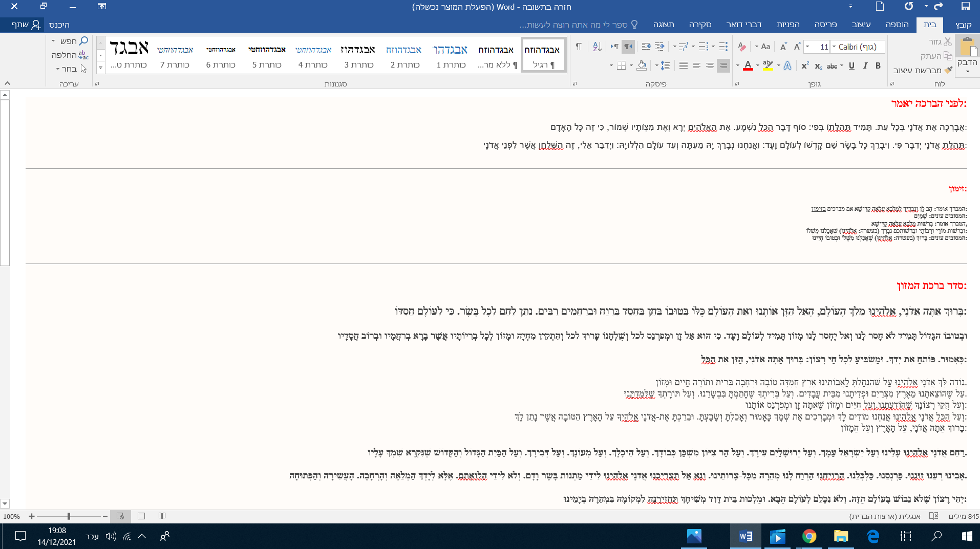Toggle the show paragraph marks ¶ button

point(579,47)
